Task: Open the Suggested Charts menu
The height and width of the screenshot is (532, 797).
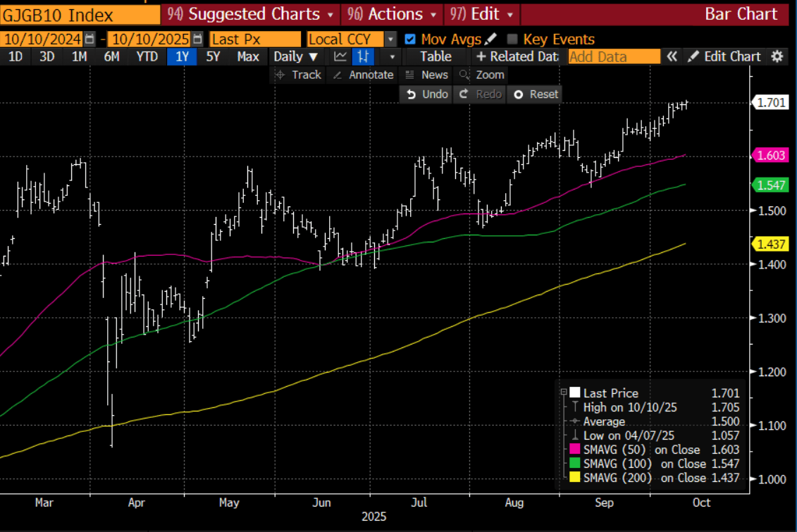Action: 251,14
